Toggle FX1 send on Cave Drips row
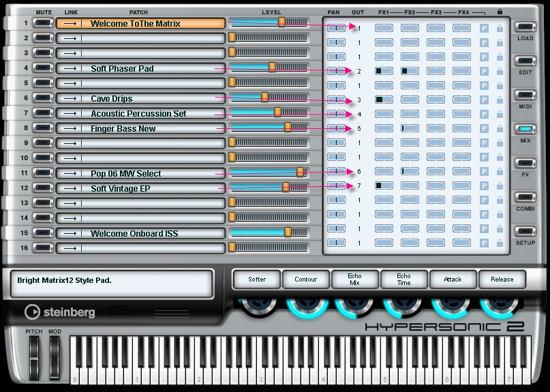The image size is (550, 392). pos(384,100)
